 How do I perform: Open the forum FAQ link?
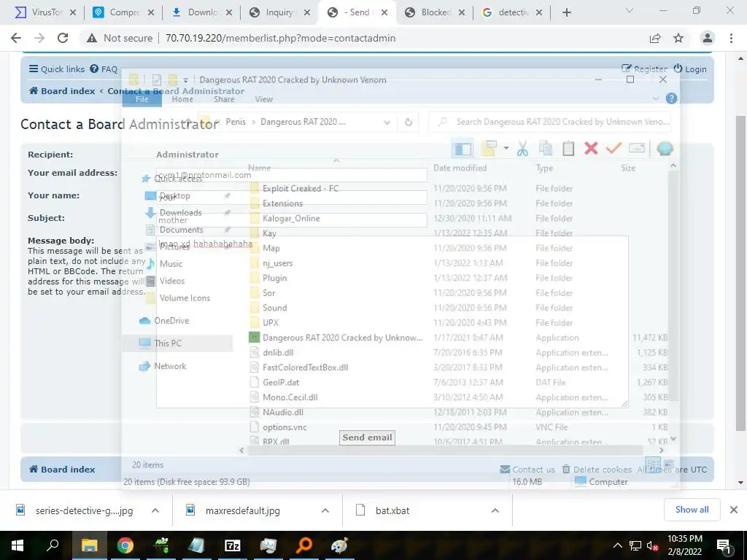click(104, 69)
